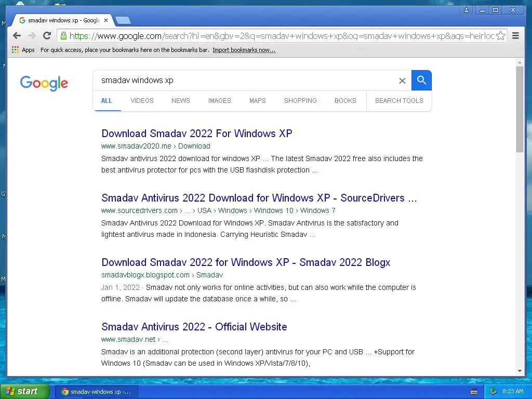Reload the page with the refresh icon
The image size is (532, 399).
[47, 36]
